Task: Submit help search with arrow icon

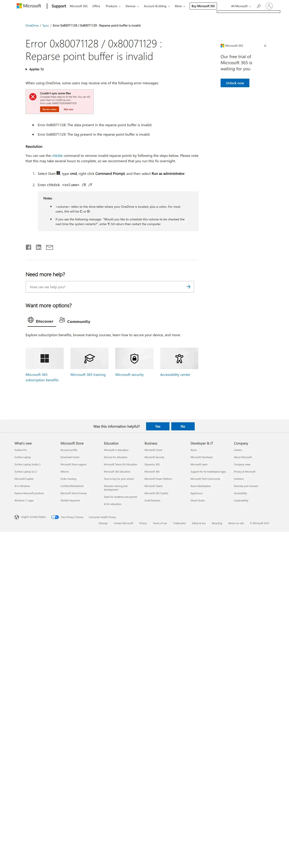Action: coord(188,287)
